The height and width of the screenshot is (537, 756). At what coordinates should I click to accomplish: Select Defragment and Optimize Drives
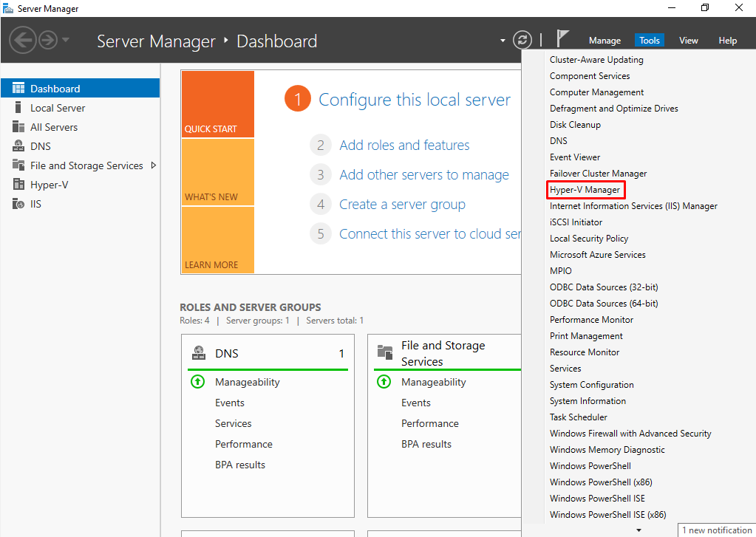[614, 109]
